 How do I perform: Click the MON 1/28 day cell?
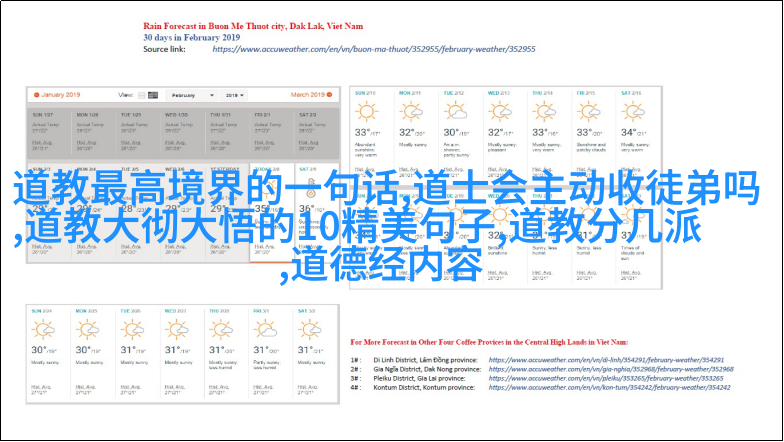(x=93, y=133)
